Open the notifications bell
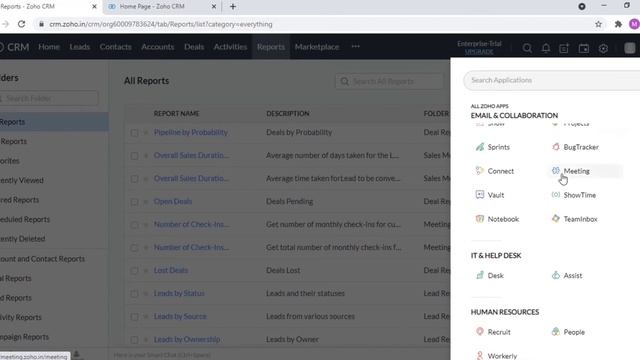Image resolution: width=640 pixels, height=360 pixels. click(546, 48)
